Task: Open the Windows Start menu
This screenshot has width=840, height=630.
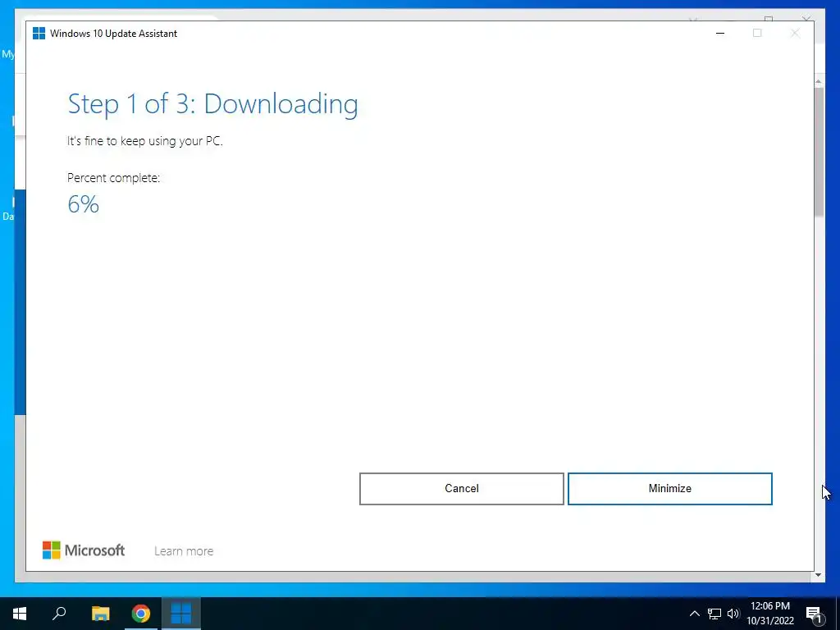Action: pyautogui.click(x=20, y=614)
